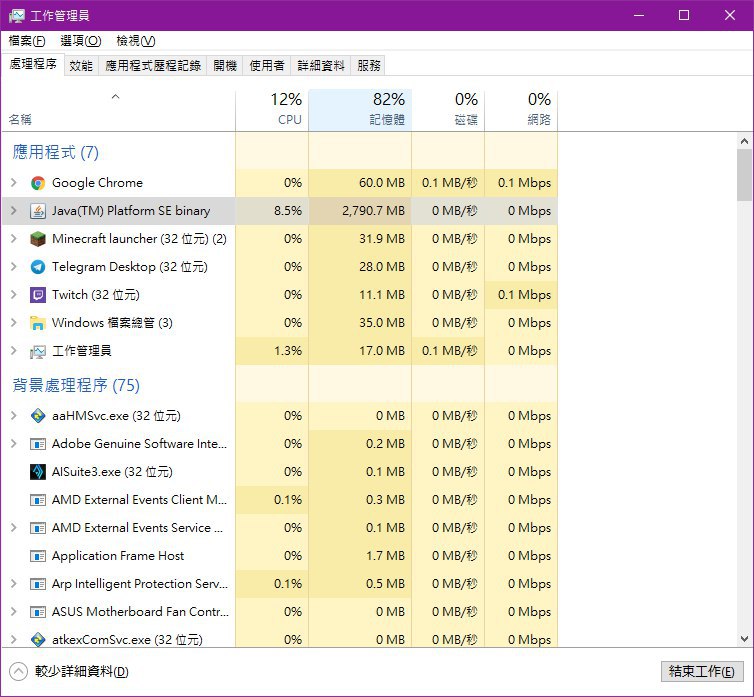Open the 詳細資料 tab
This screenshot has height=697, width=754.
(321, 65)
